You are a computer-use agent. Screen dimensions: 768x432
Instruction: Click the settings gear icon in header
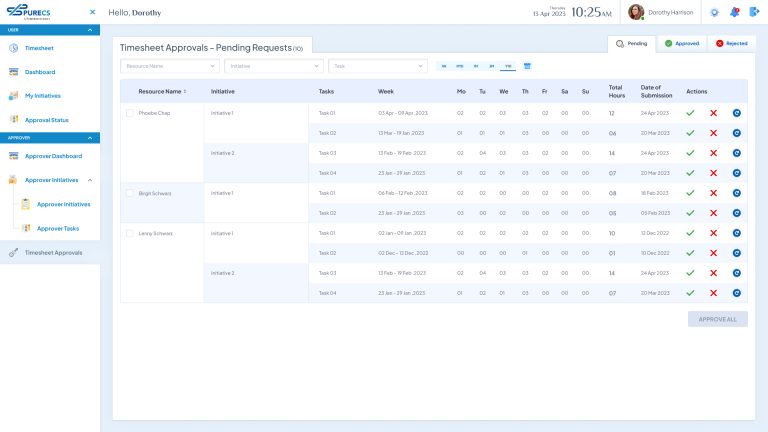pos(714,12)
